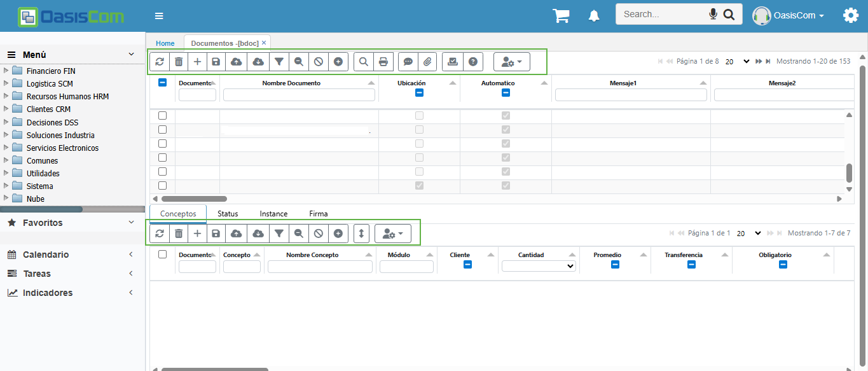This screenshot has width=868, height=371.
Task: Open the help question mark icon
Action: point(472,62)
